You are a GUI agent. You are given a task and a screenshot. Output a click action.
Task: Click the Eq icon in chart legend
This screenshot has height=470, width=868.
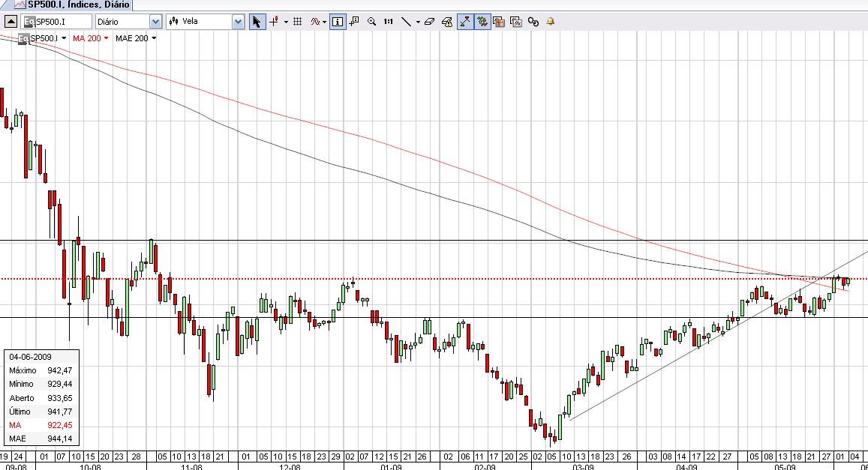click(x=23, y=39)
